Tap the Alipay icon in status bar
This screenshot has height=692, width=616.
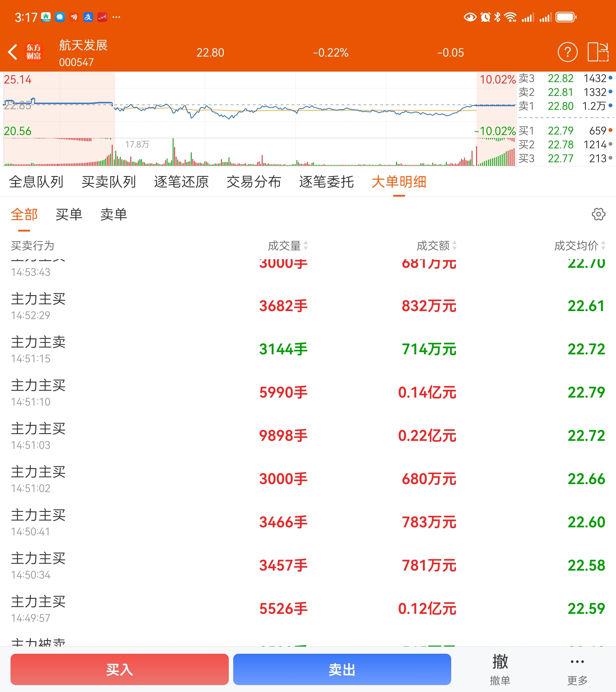click(x=88, y=17)
